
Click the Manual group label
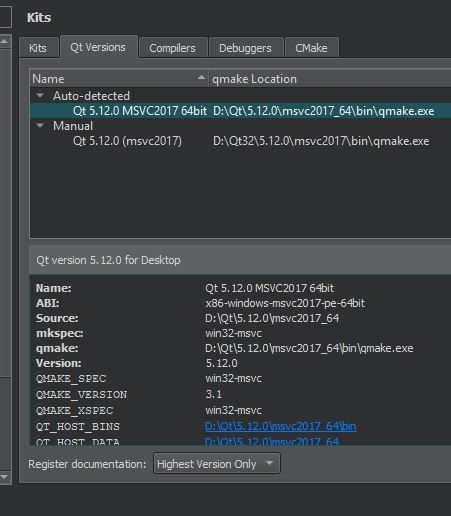(73, 126)
